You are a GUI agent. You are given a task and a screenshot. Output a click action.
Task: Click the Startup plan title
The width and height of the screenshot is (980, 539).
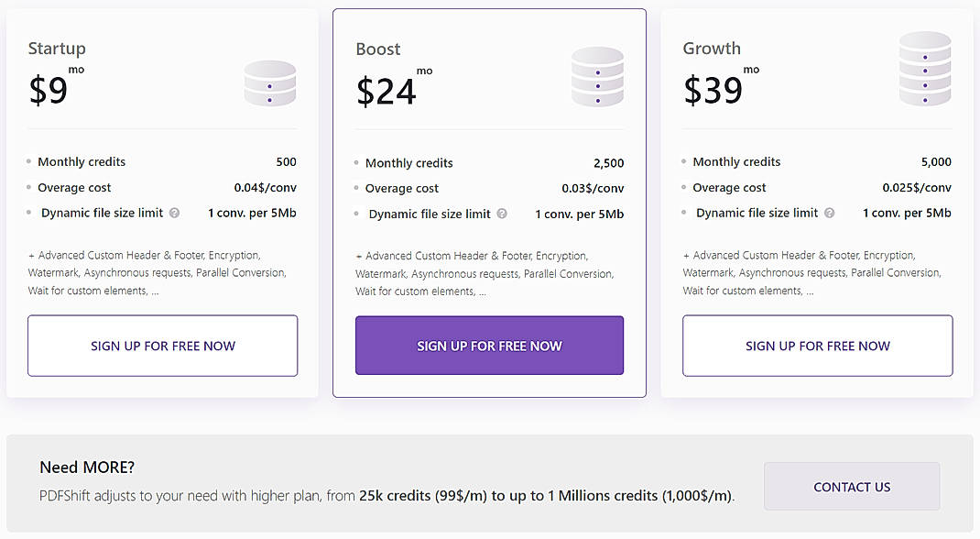point(57,49)
